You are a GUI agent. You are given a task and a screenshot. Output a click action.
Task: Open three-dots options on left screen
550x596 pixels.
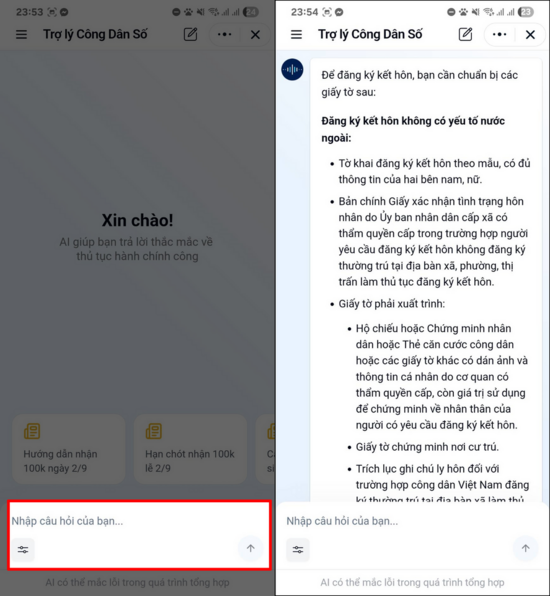[224, 35]
